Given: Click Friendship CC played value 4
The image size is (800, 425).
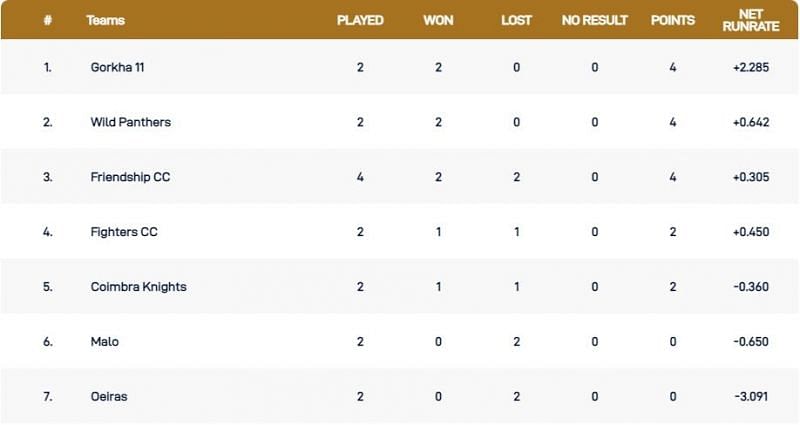Looking at the screenshot, I should [360, 177].
